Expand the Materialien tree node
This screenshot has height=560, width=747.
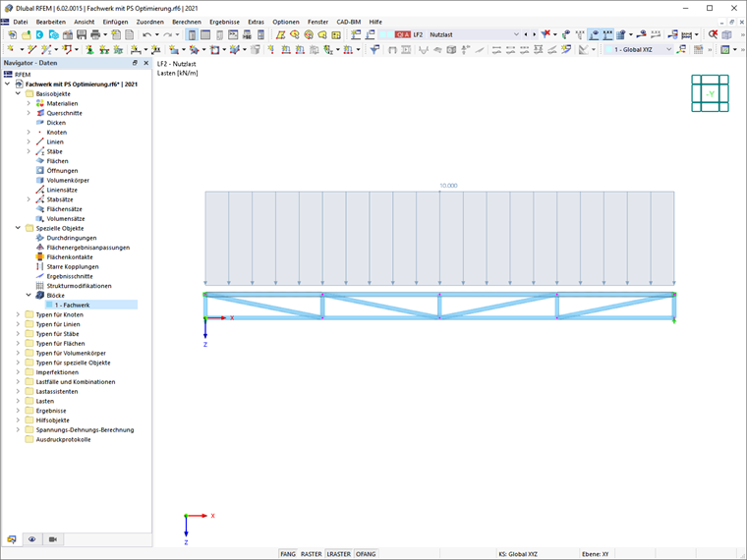coord(29,103)
